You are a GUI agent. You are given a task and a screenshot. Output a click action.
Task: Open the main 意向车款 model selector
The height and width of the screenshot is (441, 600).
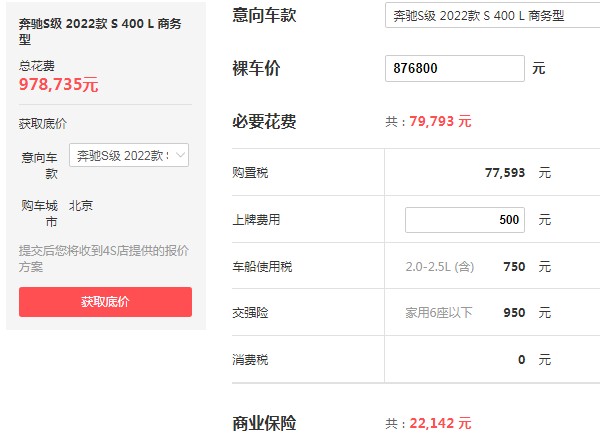[x=492, y=15]
